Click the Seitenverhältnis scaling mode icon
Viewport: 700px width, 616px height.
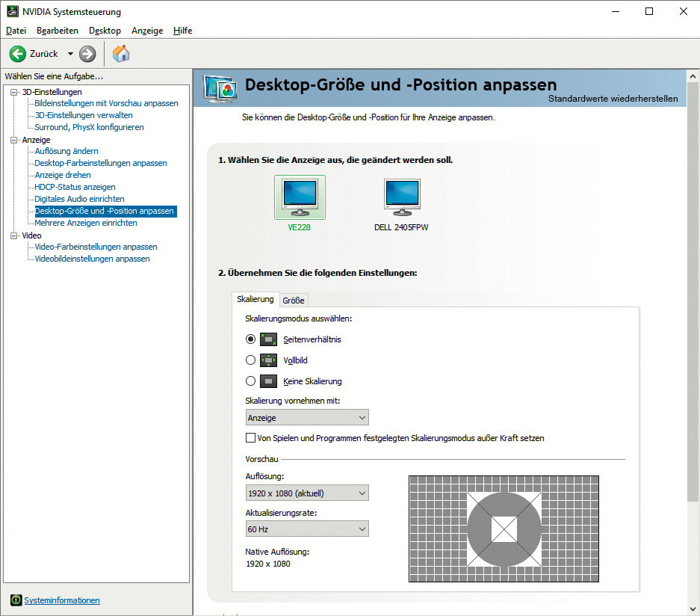[x=268, y=339]
